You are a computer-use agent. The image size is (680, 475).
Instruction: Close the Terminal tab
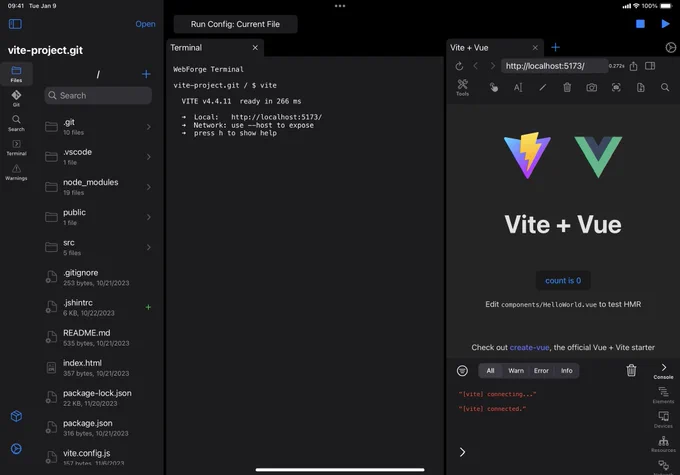coord(255,47)
